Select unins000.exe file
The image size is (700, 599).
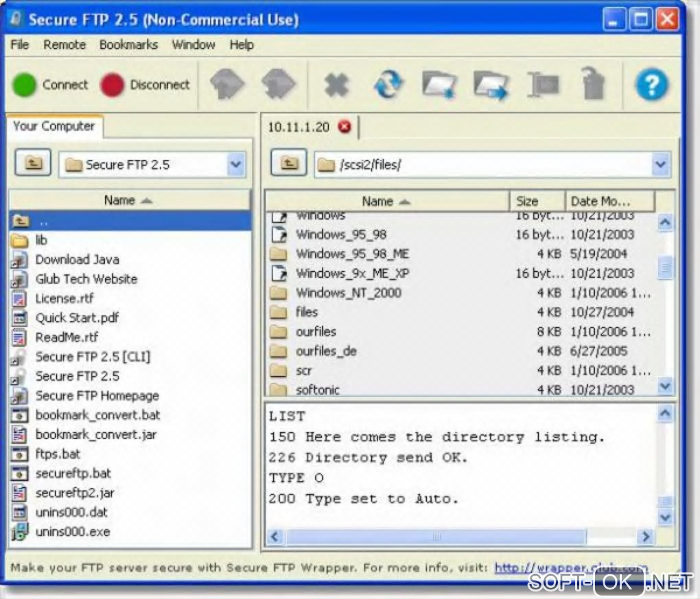pyautogui.click(x=130, y=532)
